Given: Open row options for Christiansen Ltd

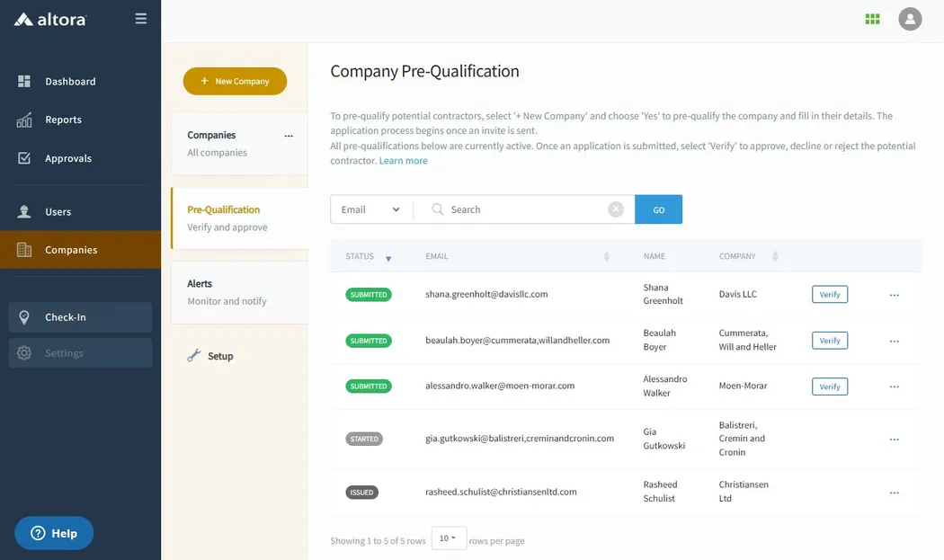Looking at the screenshot, I should click(894, 493).
